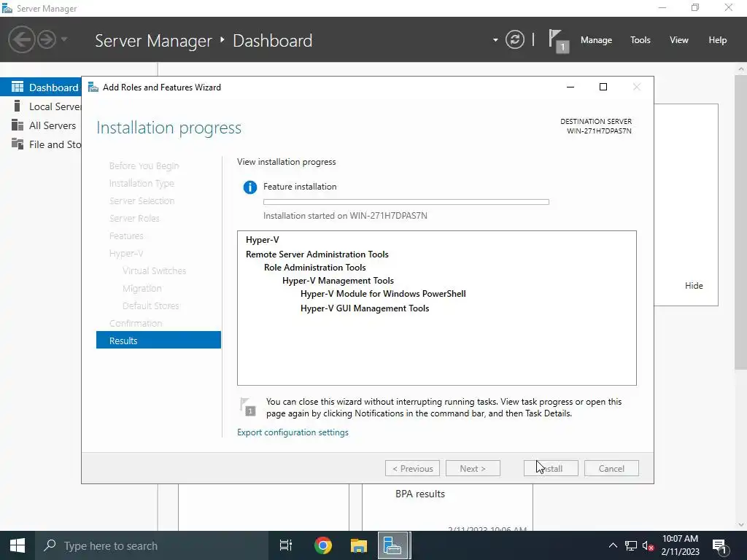
Task: Minimize the Add Roles wizard window
Action: click(570, 87)
